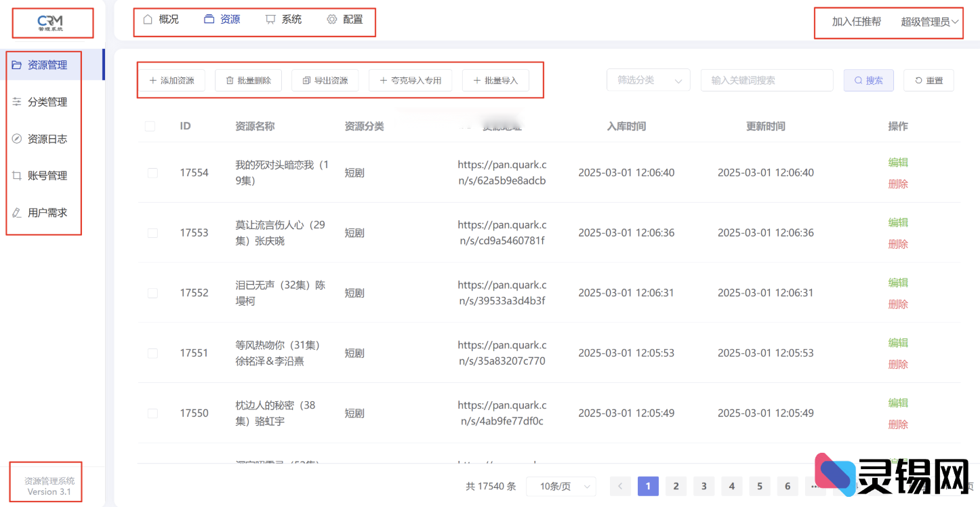Open the 10条/页 page size dropdown

tap(560, 486)
